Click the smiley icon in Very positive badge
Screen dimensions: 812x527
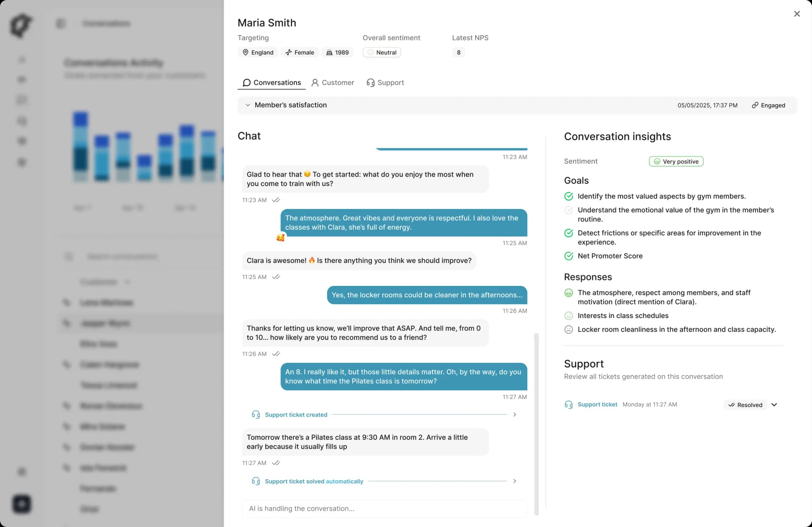coord(657,161)
